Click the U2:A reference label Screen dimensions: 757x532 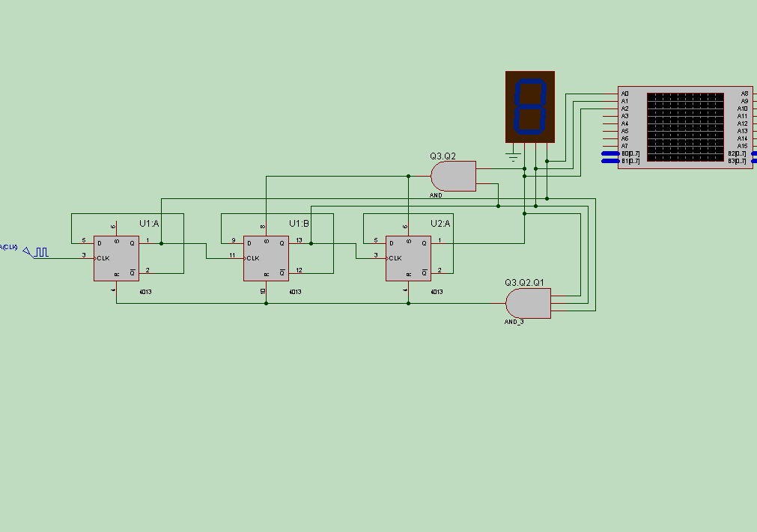tap(440, 223)
